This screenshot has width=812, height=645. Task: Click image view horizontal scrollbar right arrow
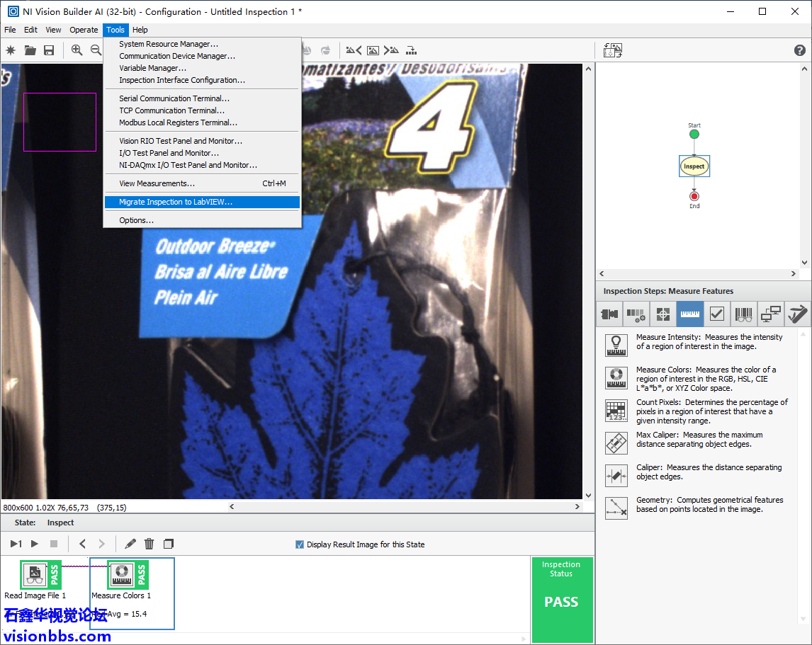pos(577,507)
